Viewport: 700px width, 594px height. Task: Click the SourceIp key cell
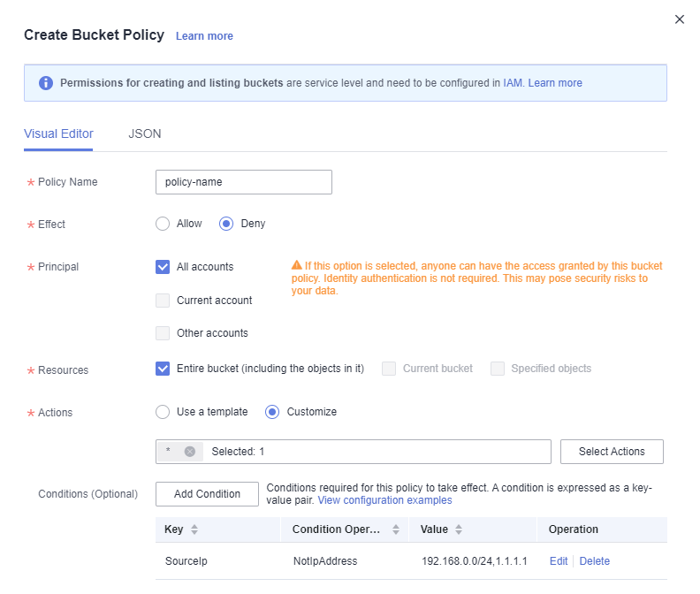coord(186,561)
